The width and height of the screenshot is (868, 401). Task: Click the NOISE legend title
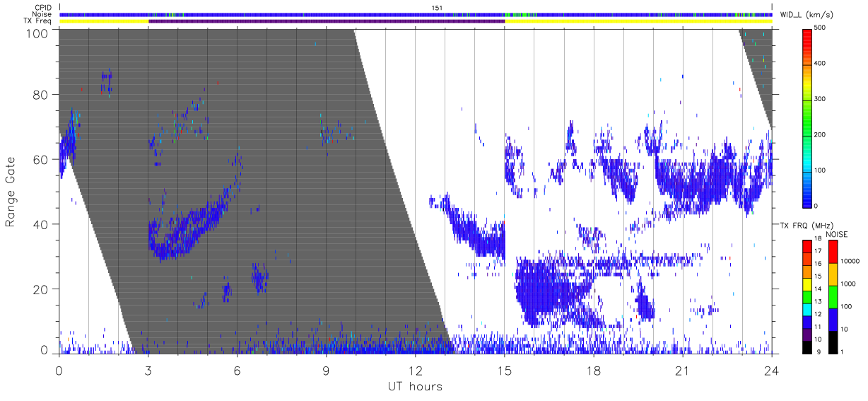pyautogui.click(x=838, y=234)
